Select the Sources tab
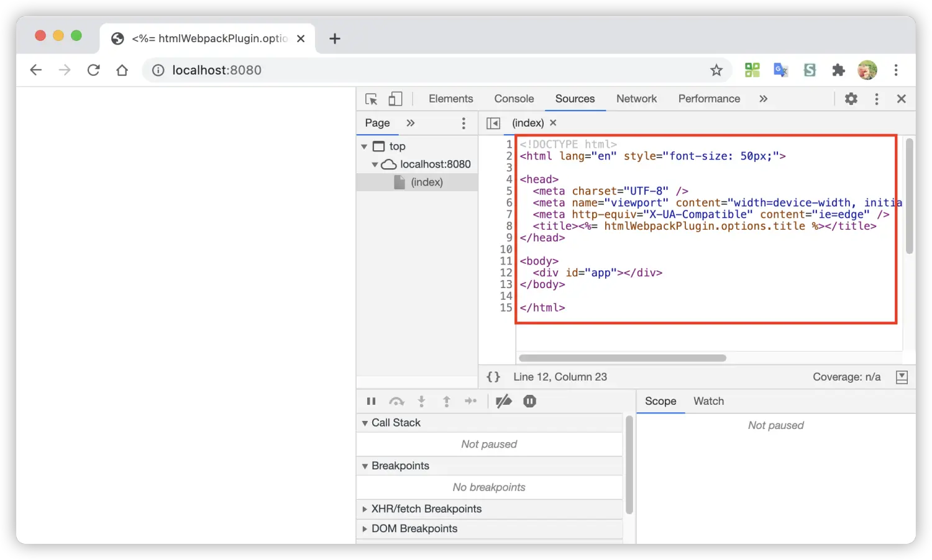 pos(575,99)
